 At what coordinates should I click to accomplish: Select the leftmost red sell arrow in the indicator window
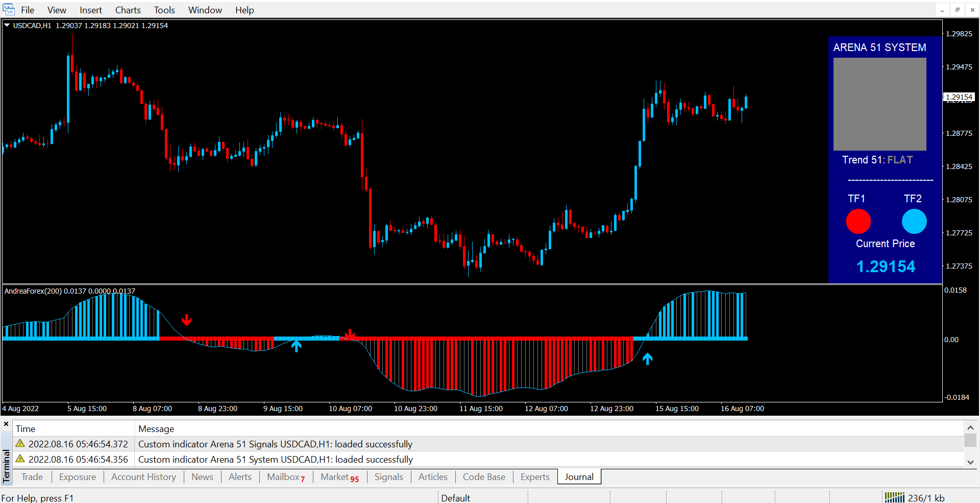[x=187, y=320]
